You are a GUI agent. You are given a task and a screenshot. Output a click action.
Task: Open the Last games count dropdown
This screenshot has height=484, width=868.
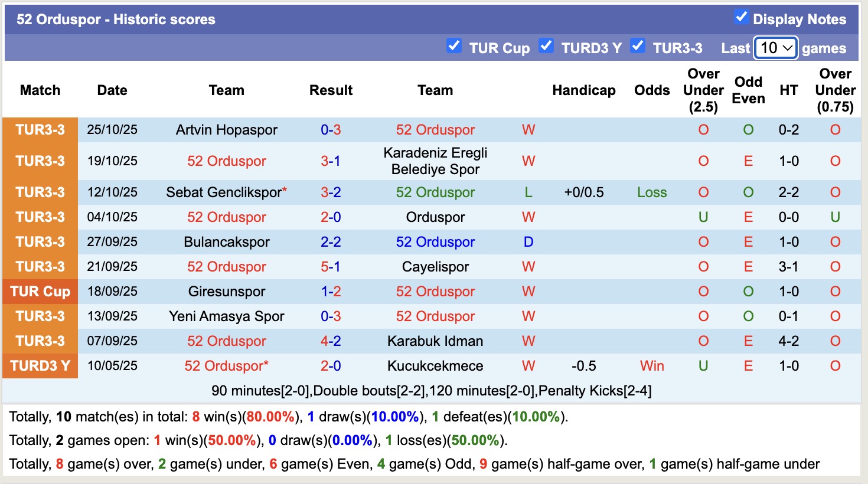coord(776,47)
